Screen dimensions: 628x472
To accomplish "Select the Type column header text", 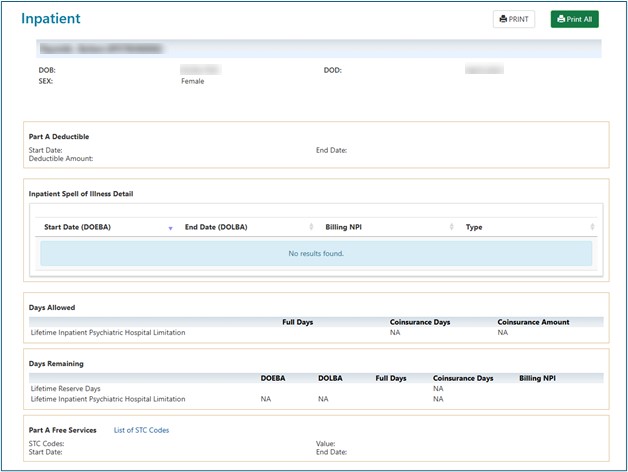I will pos(474,228).
